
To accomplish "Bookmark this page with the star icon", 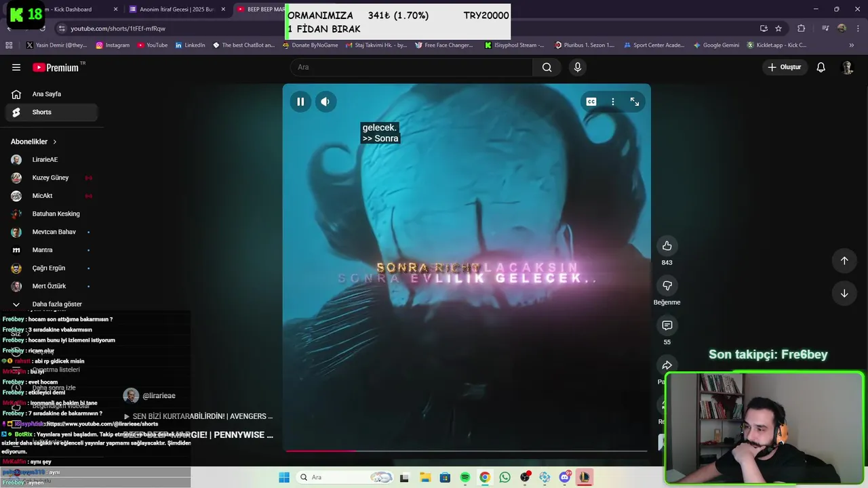I will [778, 28].
